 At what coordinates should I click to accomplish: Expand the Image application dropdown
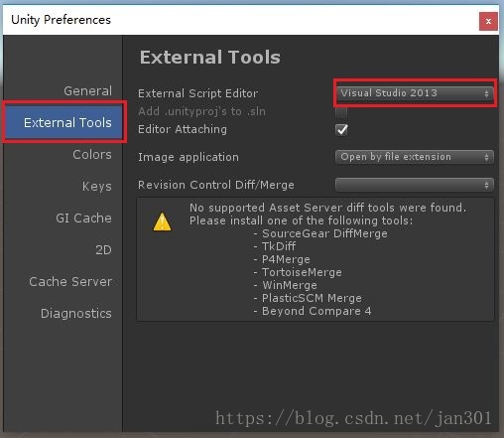click(415, 157)
